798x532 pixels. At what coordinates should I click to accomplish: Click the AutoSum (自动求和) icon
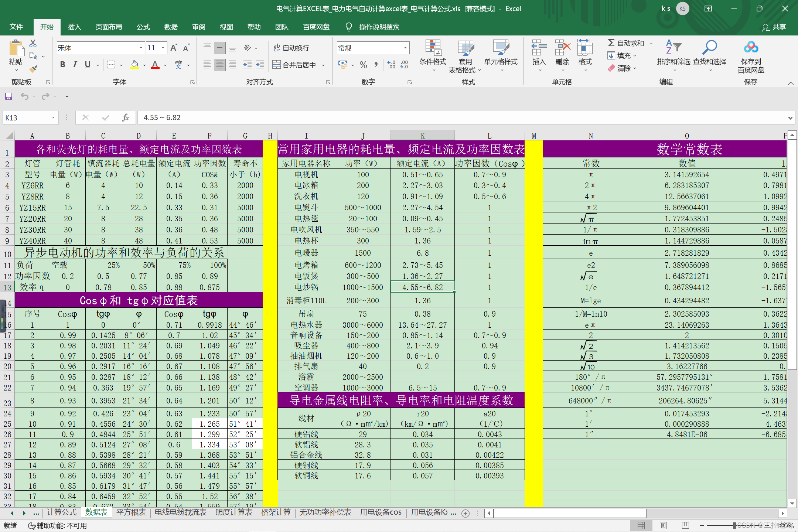(611, 43)
